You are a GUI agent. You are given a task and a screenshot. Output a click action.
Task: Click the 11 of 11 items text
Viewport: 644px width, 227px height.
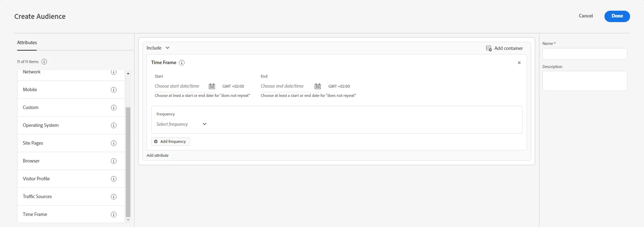28,62
